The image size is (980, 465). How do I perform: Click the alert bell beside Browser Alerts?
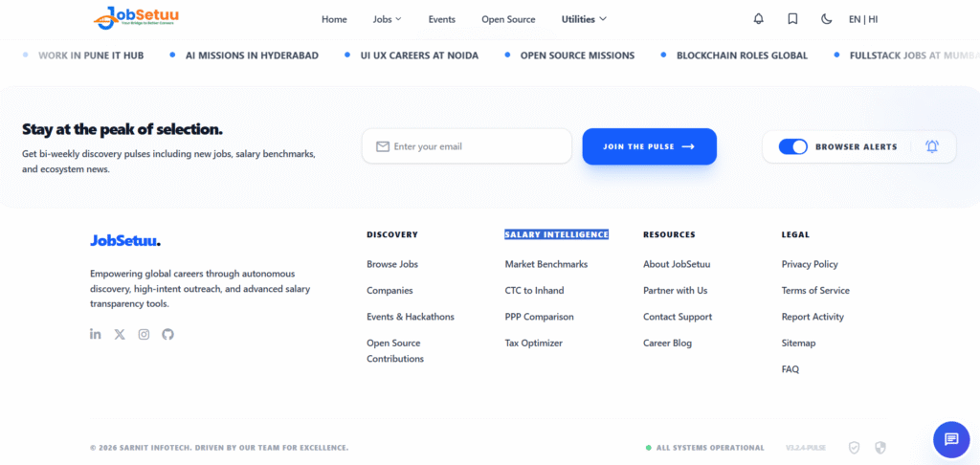tap(932, 147)
